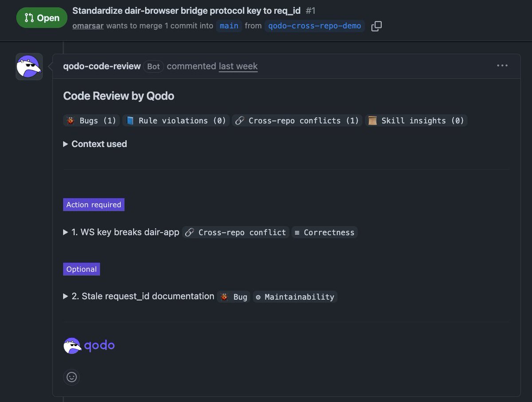Click the Rule violations (0) badge

176,121
